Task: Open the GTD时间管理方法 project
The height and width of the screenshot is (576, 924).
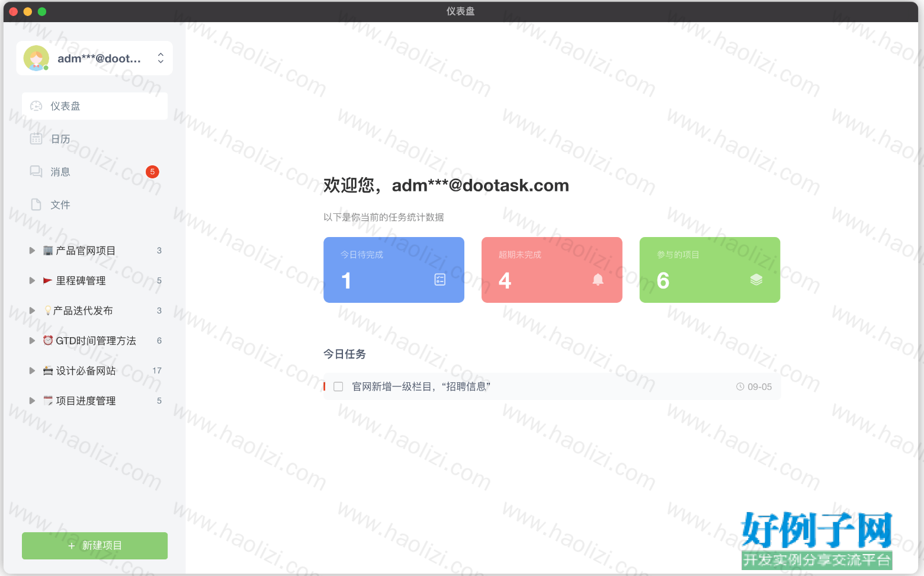Action: [95, 341]
